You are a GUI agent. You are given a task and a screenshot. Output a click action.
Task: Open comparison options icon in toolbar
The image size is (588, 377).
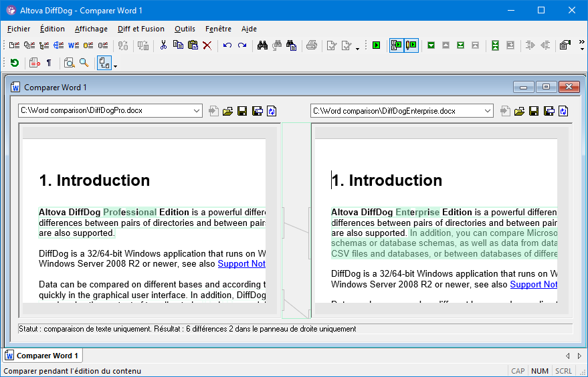point(565,45)
